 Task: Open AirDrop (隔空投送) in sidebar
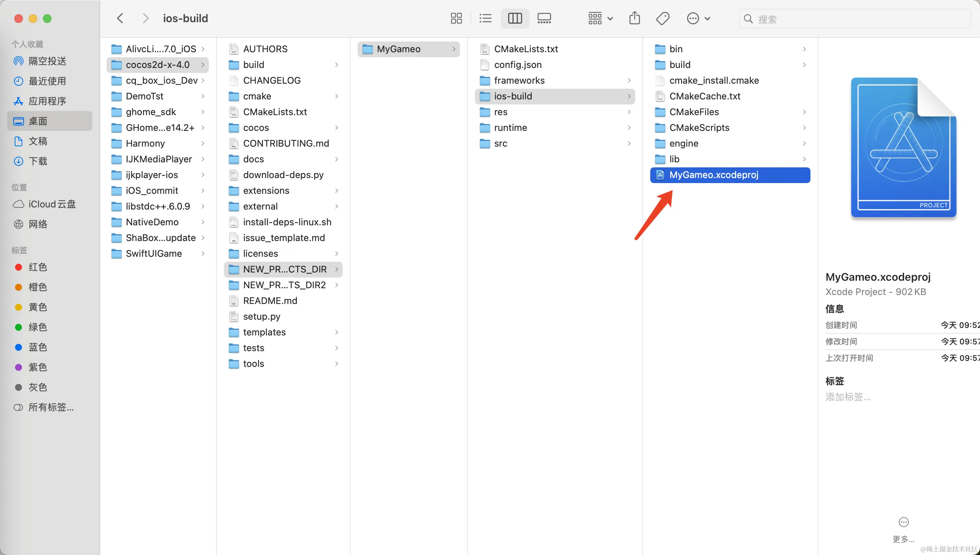[47, 61]
